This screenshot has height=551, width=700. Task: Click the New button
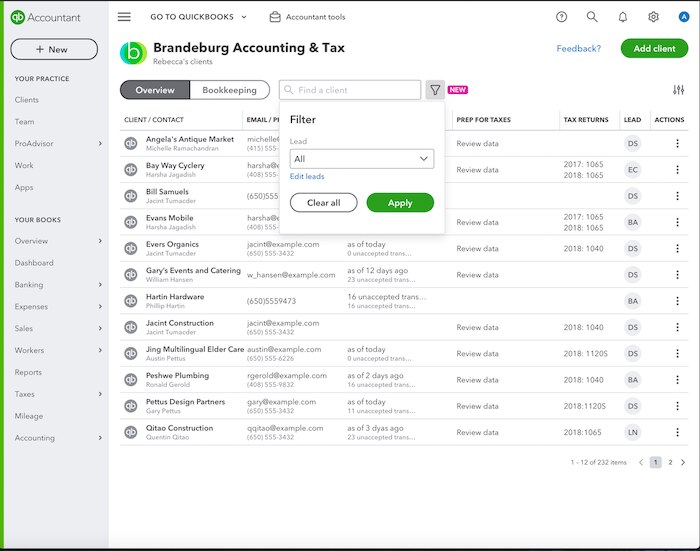click(54, 49)
